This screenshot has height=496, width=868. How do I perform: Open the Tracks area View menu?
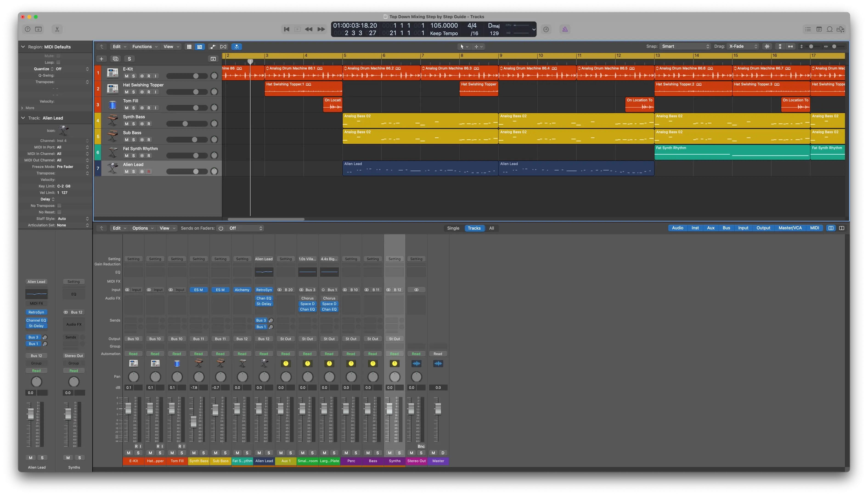(171, 47)
